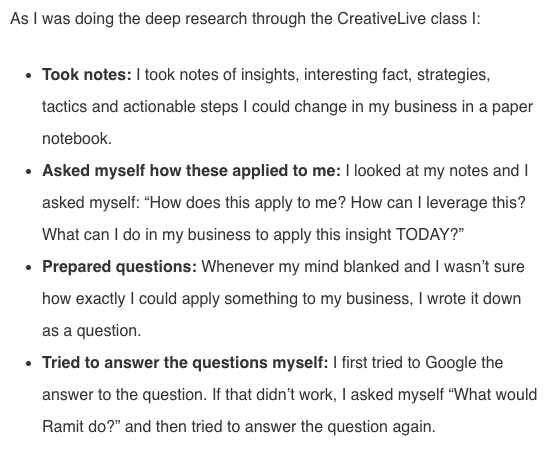Click the phrase "What would" at the line's end
Image resolution: width=551 pixels, height=449 pixels.
(493, 395)
